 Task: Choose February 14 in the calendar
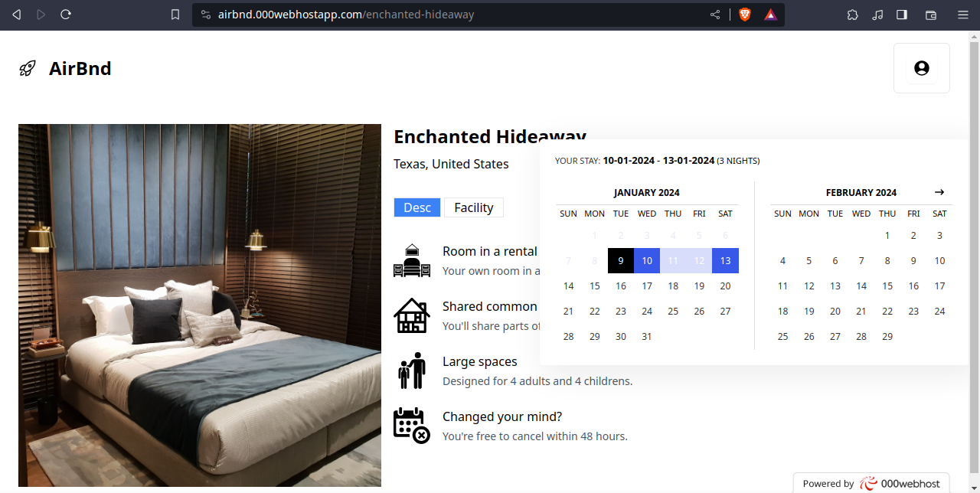click(861, 286)
